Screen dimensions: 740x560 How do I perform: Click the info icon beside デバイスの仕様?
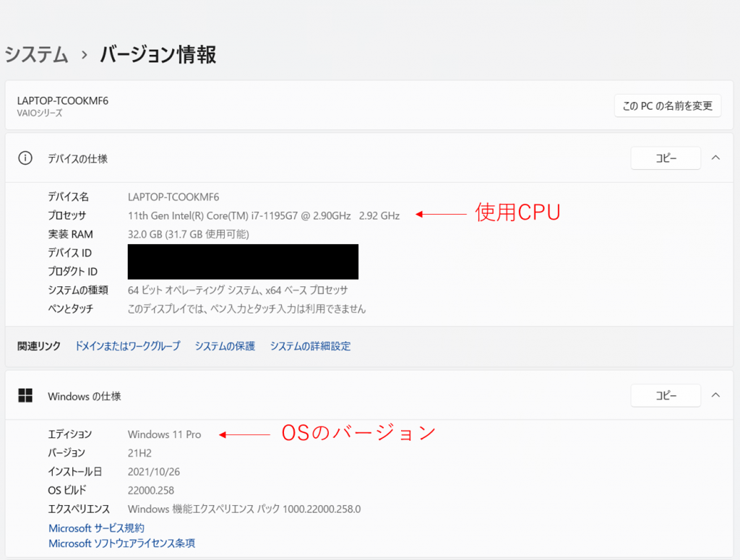pos(25,158)
